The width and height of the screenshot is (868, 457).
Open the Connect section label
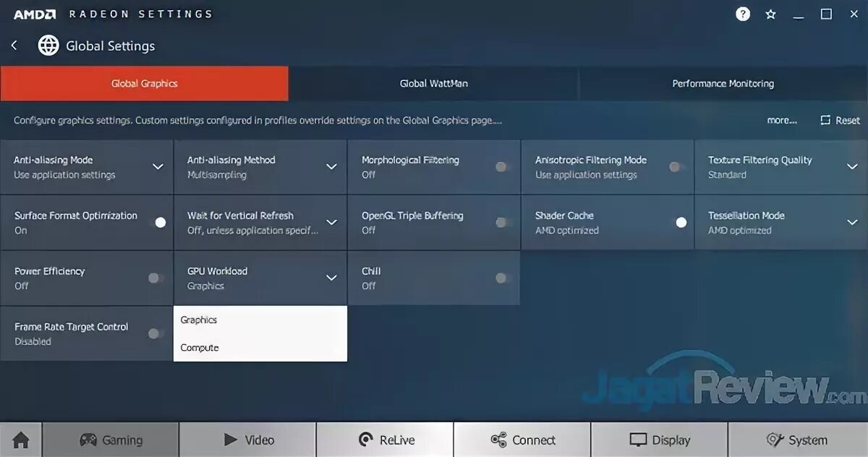[534, 440]
